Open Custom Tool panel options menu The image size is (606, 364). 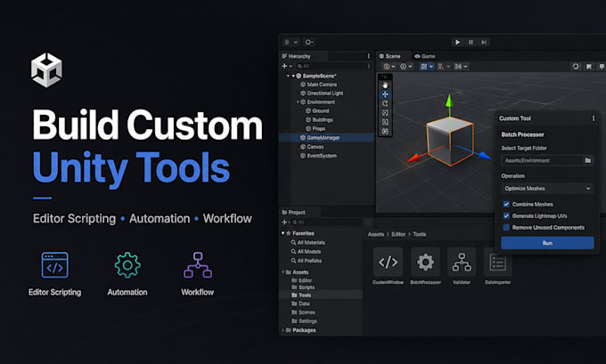point(594,118)
